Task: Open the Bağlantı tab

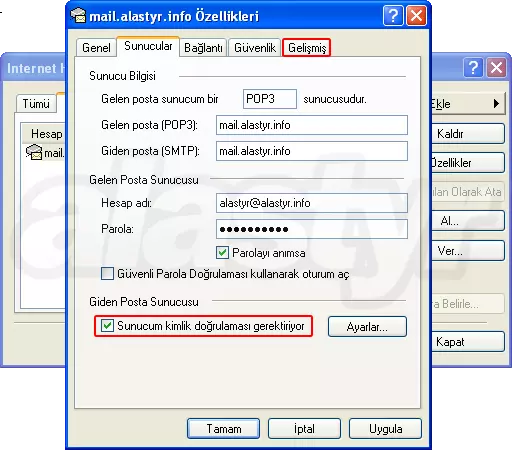Action: 203,48
